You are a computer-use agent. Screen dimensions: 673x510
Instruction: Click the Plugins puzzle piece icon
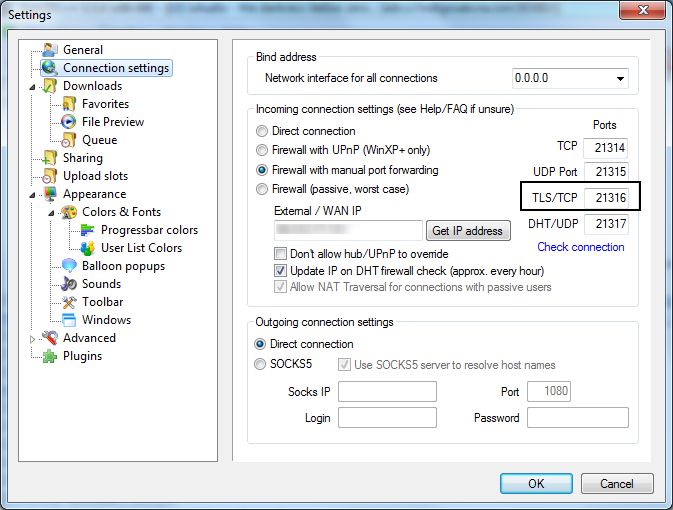50,356
